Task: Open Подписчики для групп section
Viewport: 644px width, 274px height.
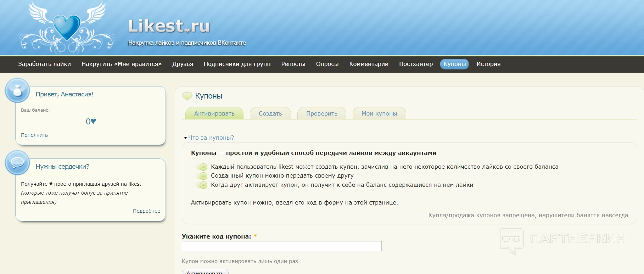Action: point(237,64)
